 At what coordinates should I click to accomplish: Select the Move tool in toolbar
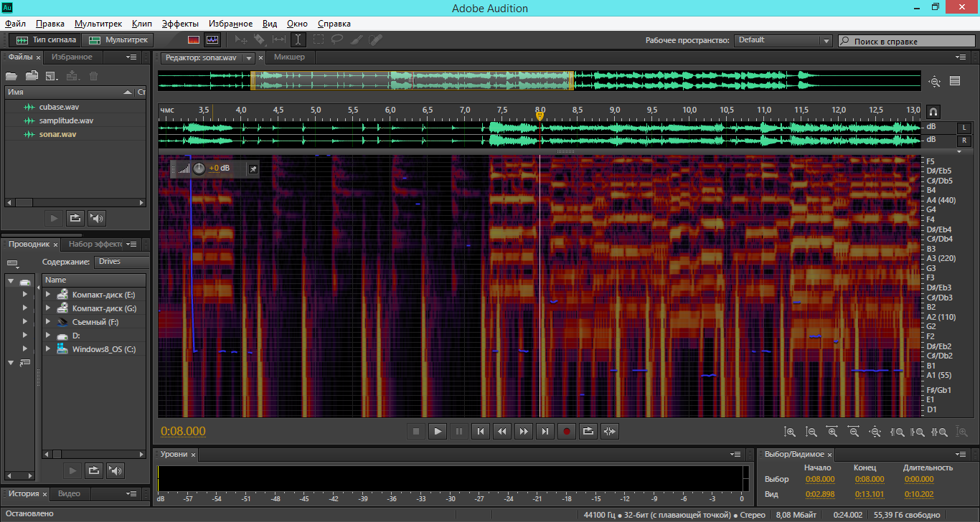(x=241, y=40)
